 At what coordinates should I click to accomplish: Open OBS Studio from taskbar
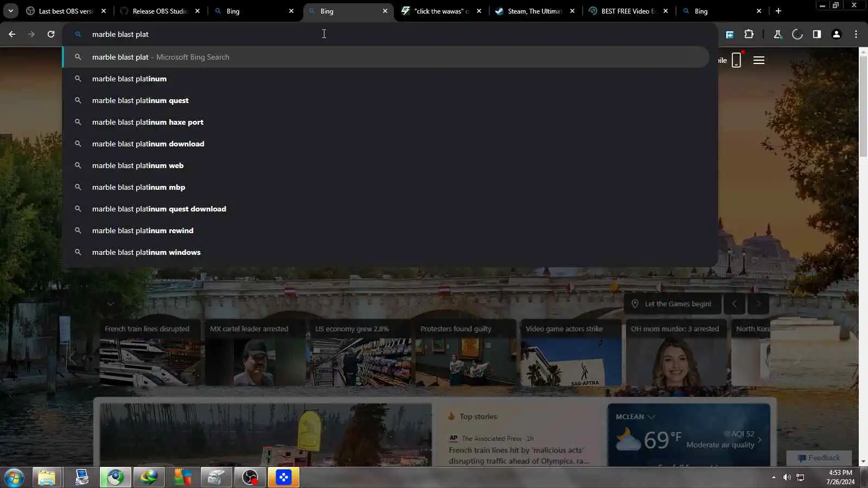click(x=250, y=478)
